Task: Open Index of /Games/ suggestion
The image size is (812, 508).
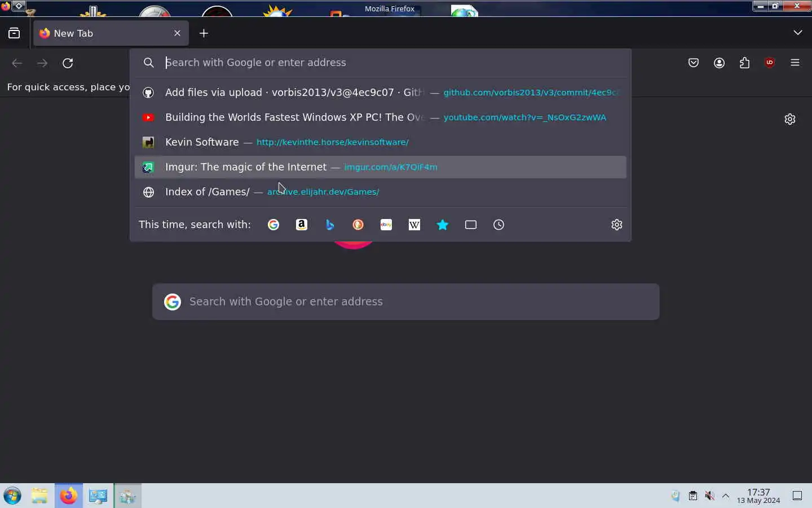Action: click(x=381, y=192)
